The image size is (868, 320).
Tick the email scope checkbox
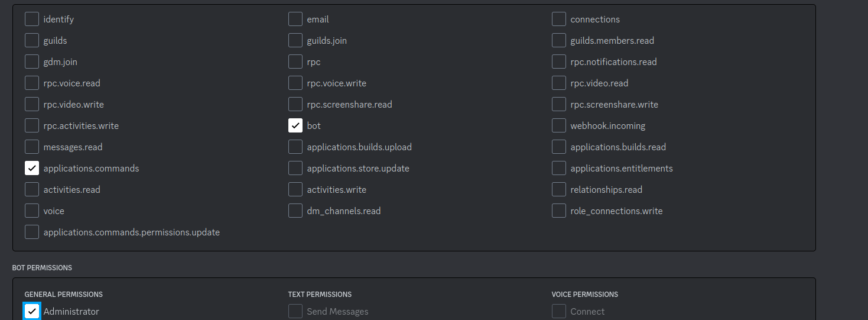(x=295, y=20)
